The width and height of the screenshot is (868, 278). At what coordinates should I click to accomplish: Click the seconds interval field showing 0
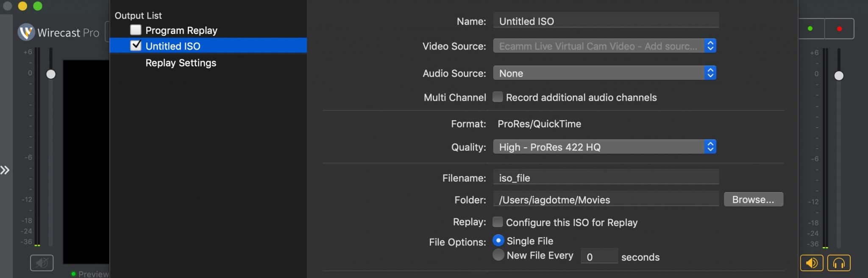599,256
